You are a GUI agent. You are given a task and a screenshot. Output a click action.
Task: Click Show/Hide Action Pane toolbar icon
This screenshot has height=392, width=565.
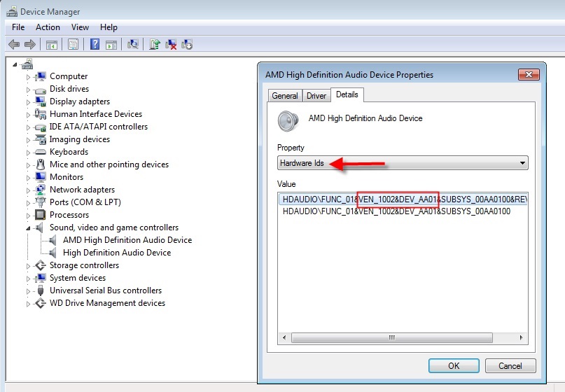pos(111,45)
